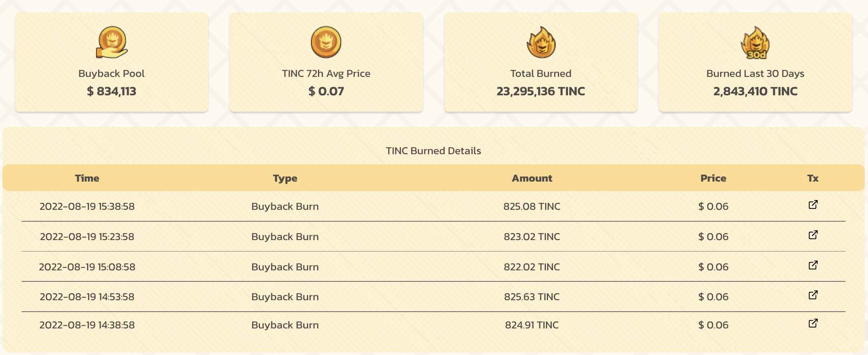Open the Tx link for the 15:38:58 burn
Screen dimensions: 868x355
(x=814, y=206)
